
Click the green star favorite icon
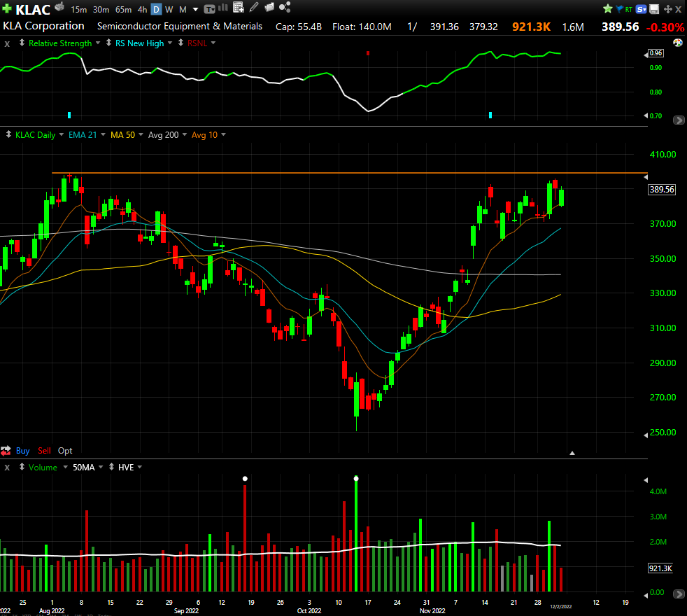tap(608, 8)
